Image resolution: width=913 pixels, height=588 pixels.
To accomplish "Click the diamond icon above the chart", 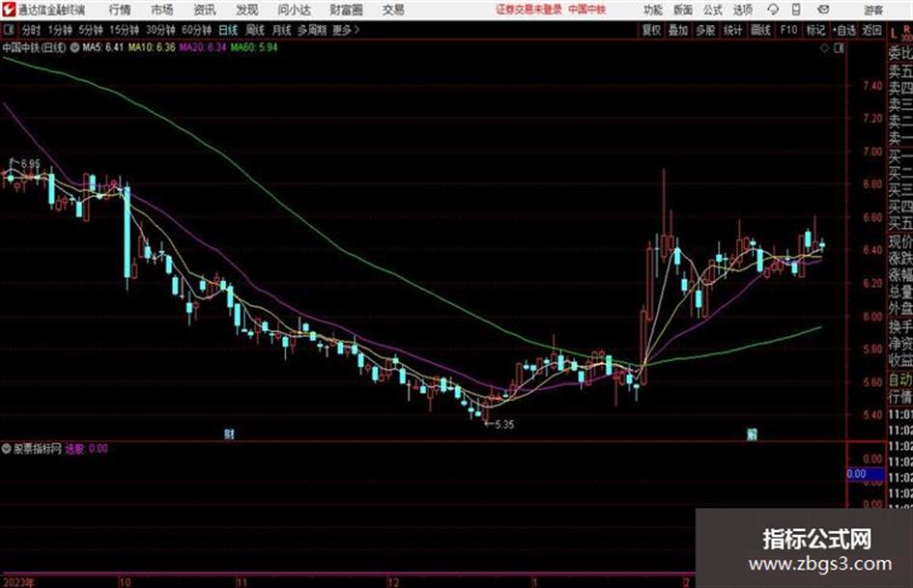I will (824, 48).
